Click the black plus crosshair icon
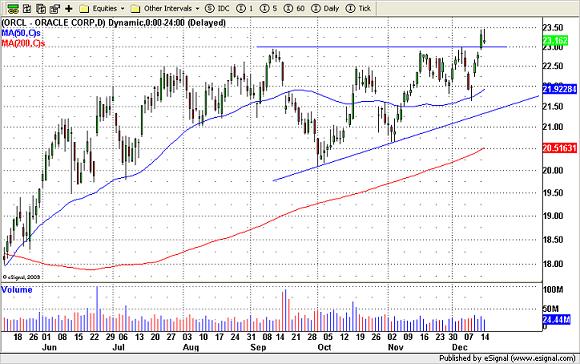 (x=69, y=8)
